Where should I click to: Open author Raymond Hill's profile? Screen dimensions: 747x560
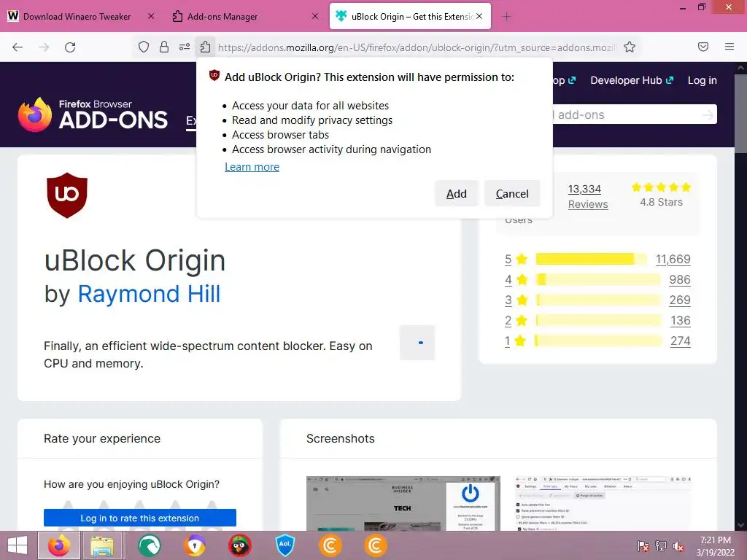click(x=149, y=294)
